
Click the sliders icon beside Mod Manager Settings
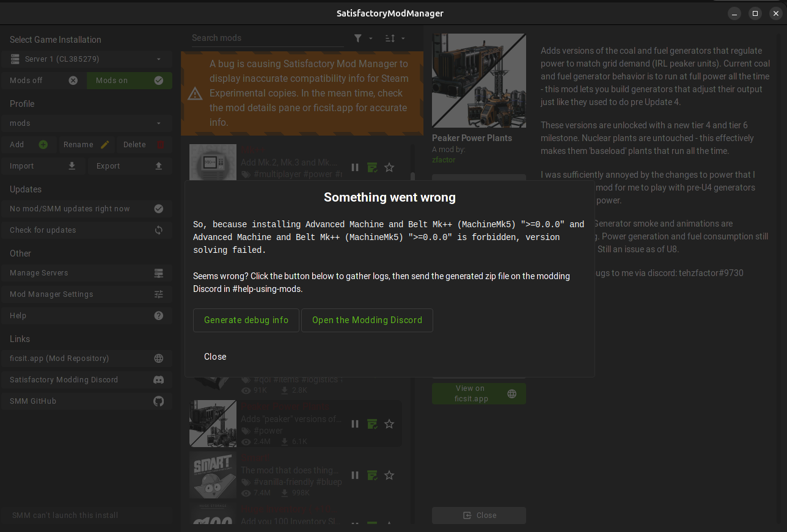pyautogui.click(x=159, y=294)
